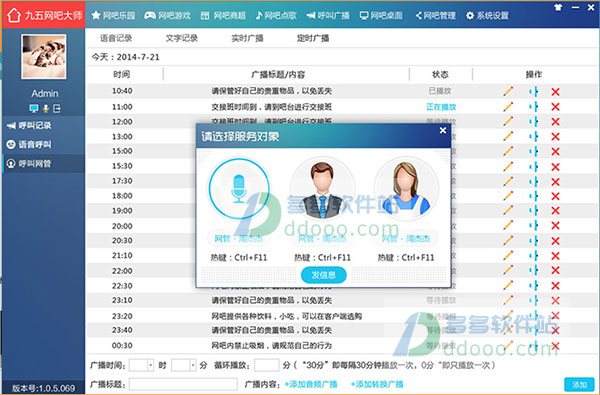The height and width of the screenshot is (395, 600).
Task: Click the microphone icon under Admin
Action: pyautogui.click(x=46, y=109)
